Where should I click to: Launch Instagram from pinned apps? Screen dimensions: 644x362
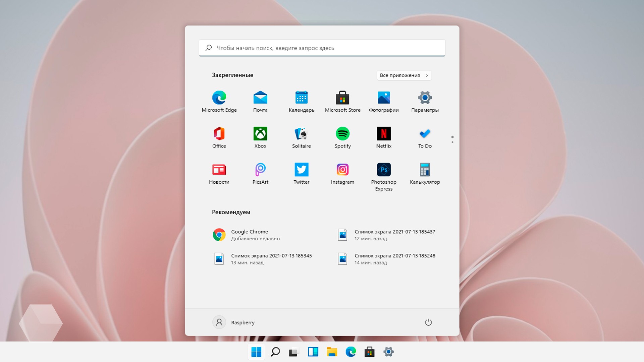click(x=342, y=174)
